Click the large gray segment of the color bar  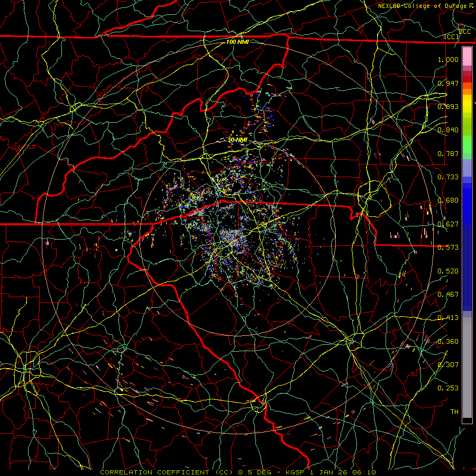(467, 368)
